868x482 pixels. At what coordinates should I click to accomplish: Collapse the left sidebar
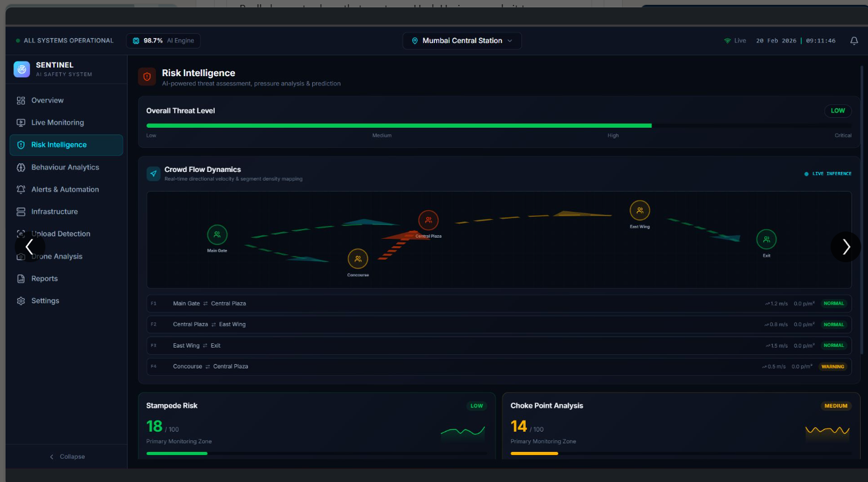67,456
